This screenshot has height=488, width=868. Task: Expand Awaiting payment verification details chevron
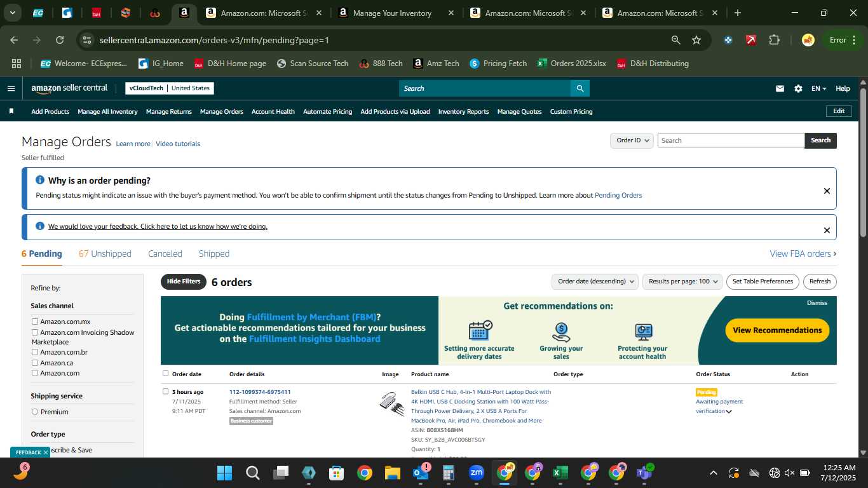tap(729, 412)
